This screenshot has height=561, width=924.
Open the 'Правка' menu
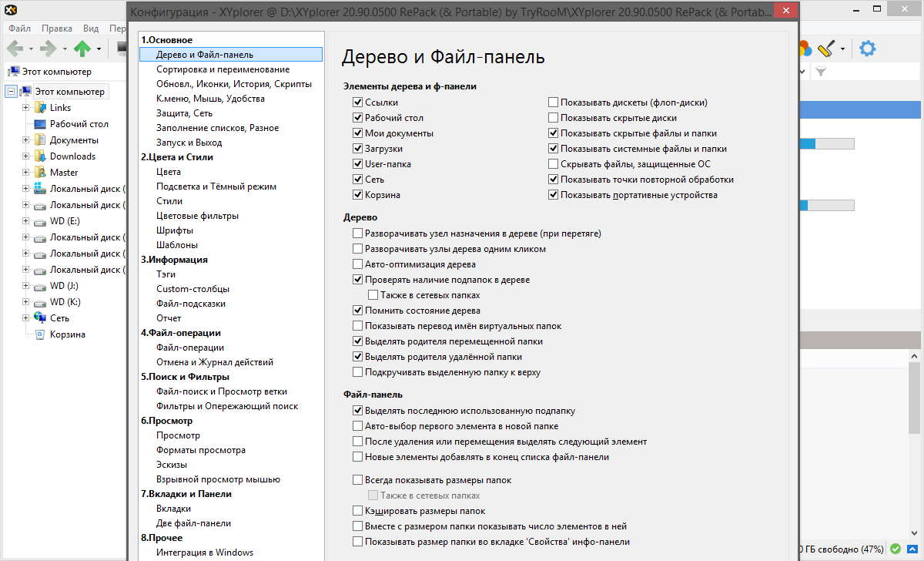coord(57,28)
